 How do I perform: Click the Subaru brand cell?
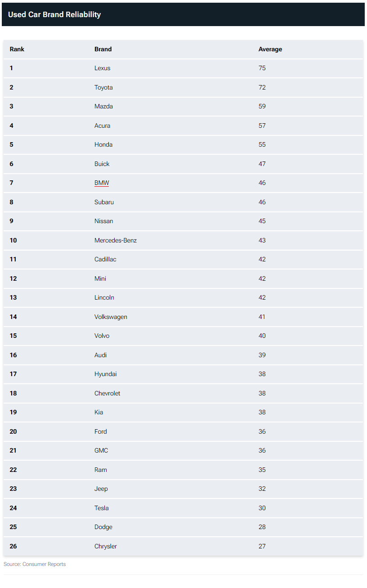[104, 202]
